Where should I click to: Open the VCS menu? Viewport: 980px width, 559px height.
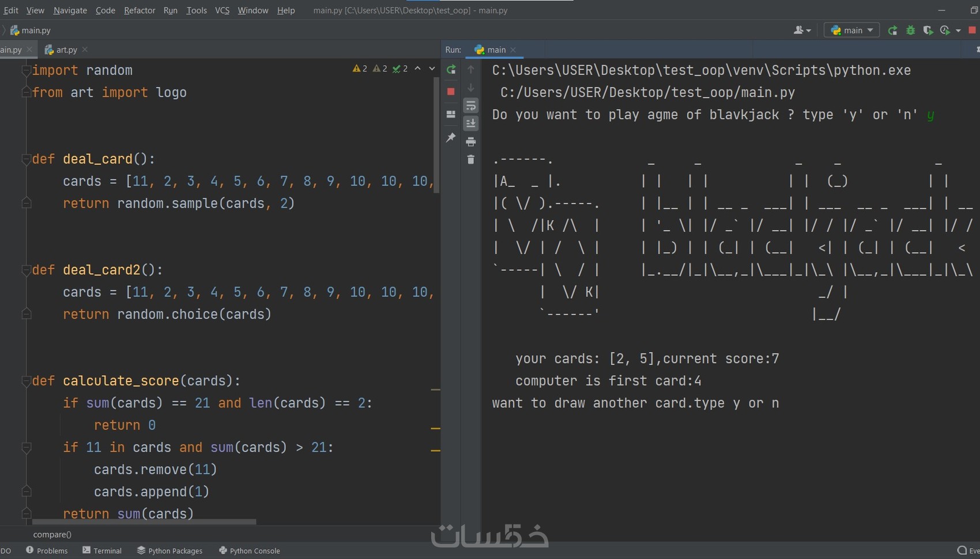223,10
